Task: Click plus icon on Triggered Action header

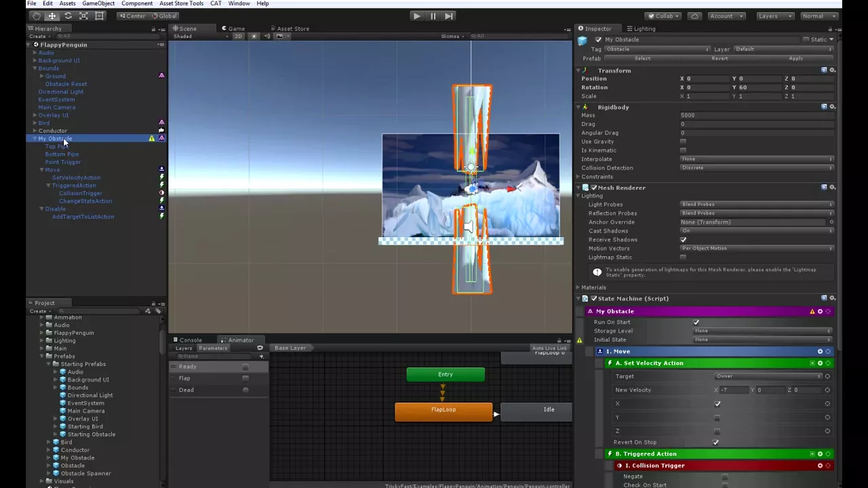Action: 820,454
